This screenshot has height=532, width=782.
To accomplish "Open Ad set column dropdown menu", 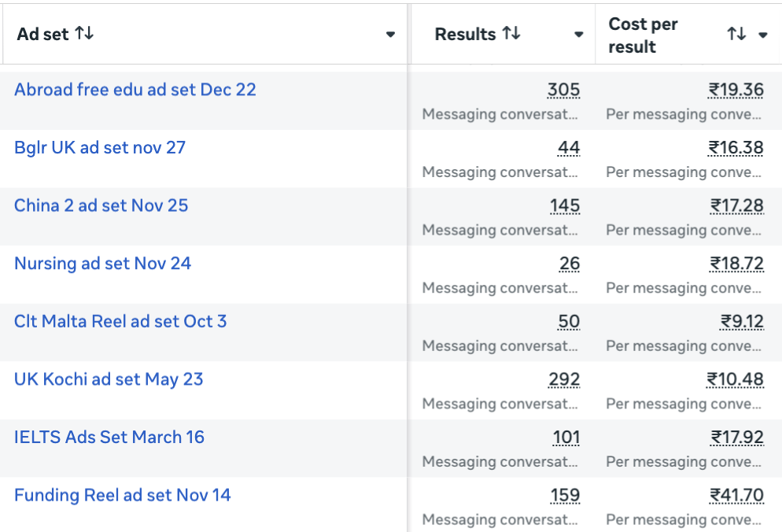I will [390, 35].
